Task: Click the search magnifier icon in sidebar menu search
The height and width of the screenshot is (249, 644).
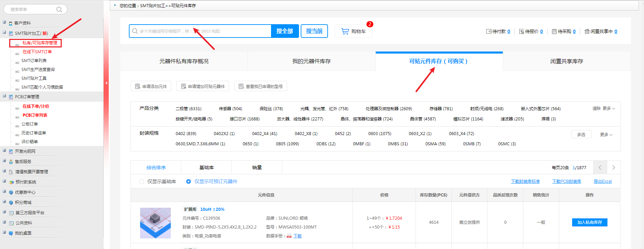Action: 59,10
